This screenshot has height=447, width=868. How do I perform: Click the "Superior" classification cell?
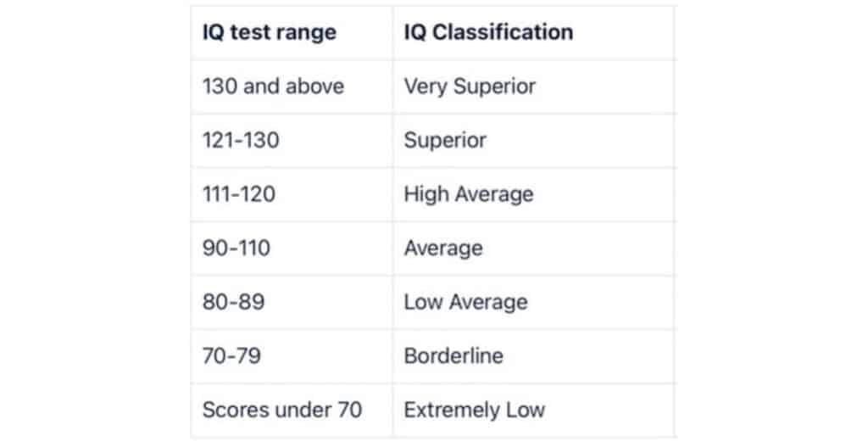[445, 140]
